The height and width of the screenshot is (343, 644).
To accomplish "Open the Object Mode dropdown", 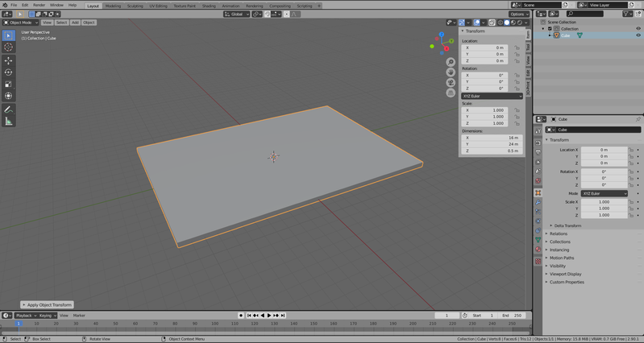I will [20, 23].
